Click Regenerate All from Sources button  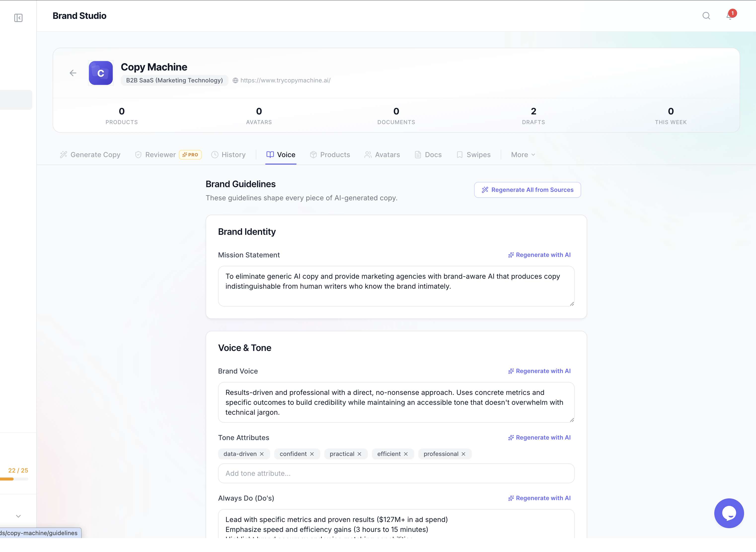(527, 190)
